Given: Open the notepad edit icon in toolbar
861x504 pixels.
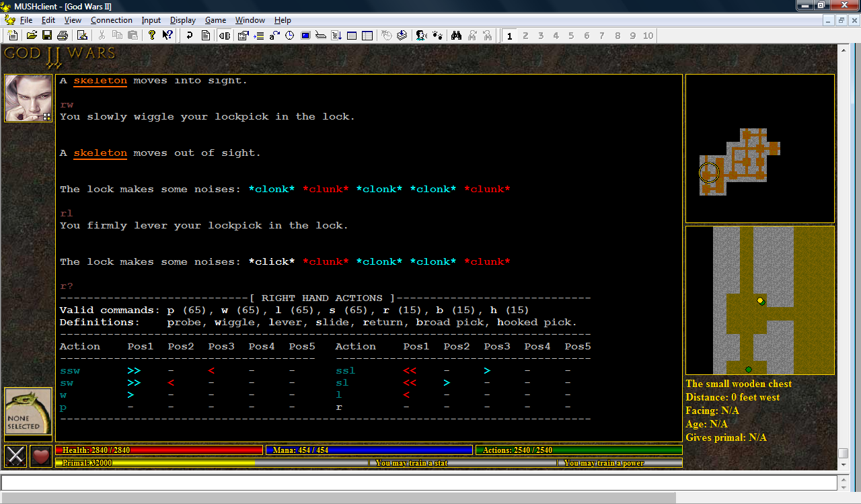Looking at the screenshot, I should point(82,36).
